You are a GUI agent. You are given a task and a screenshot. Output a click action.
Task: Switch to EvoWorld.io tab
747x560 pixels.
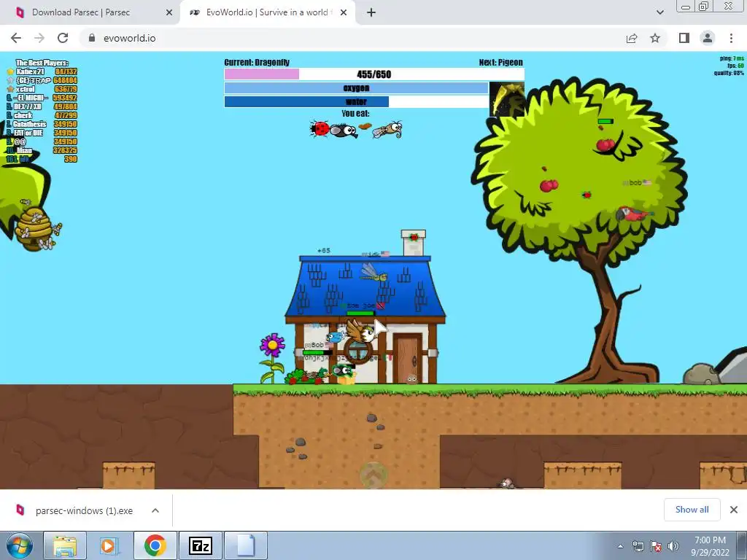click(x=267, y=12)
